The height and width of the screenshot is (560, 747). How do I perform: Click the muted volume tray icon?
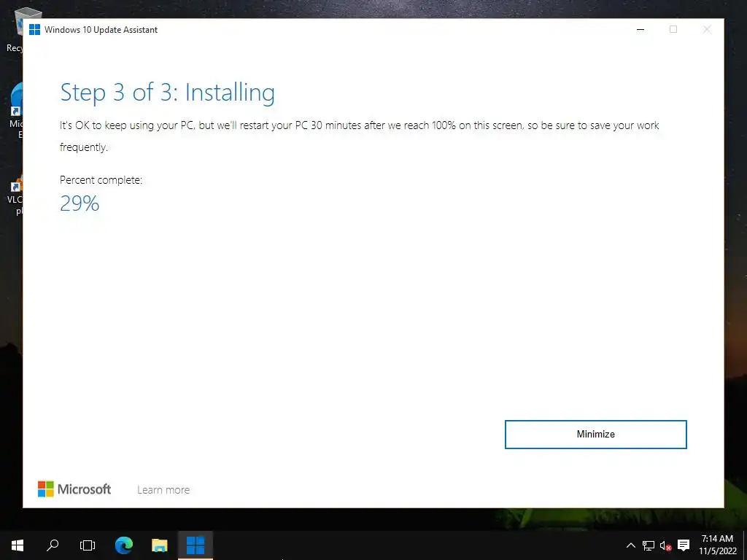click(x=665, y=545)
